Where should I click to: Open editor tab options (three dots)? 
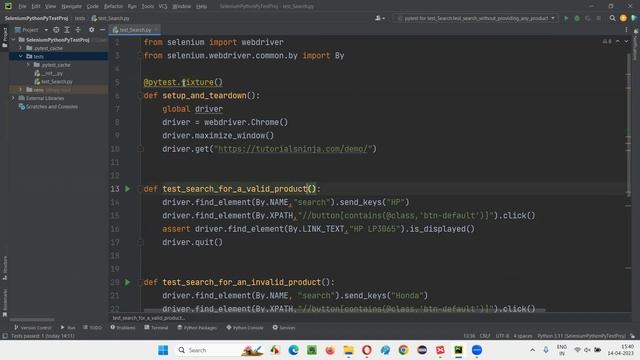[626, 30]
